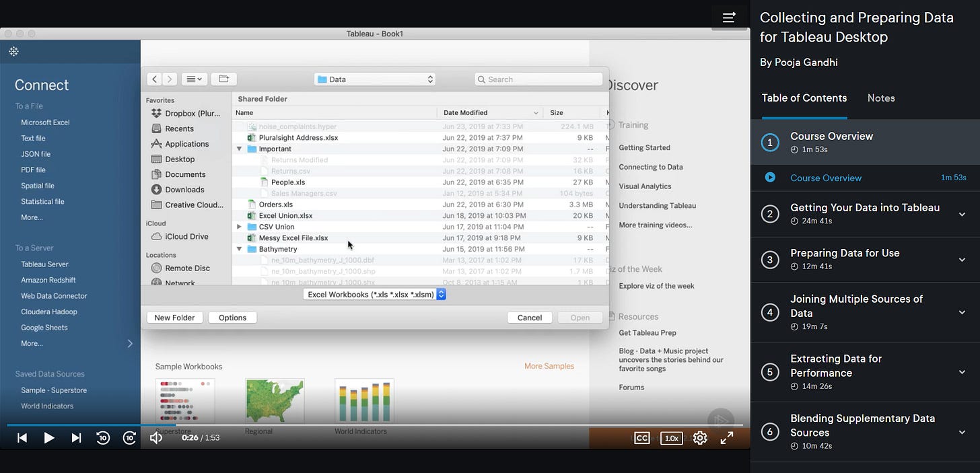This screenshot has width=980, height=473.
Task: Toggle table of contents panel icon
Action: (729, 17)
